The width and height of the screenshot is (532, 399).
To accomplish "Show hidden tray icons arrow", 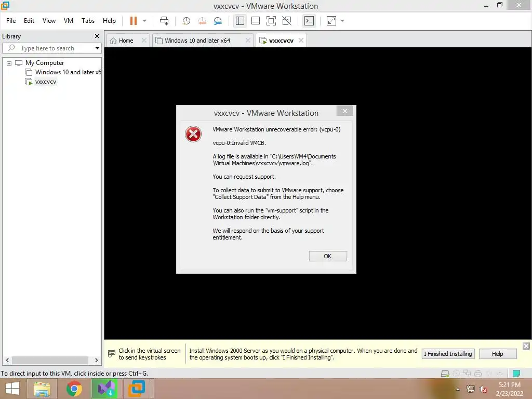I will point(458,389).
